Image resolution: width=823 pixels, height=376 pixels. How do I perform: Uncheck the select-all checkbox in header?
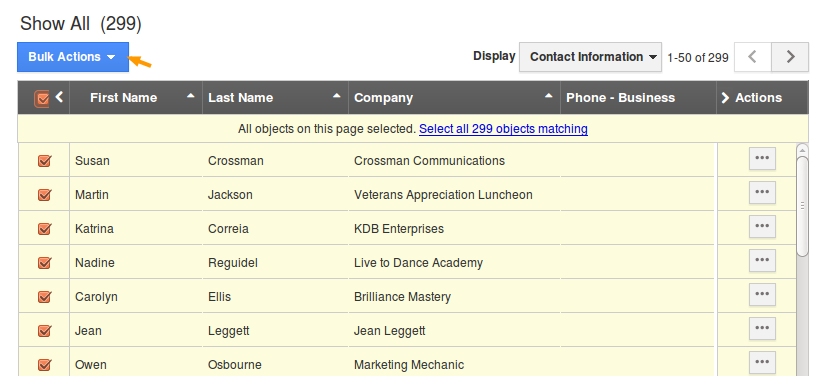click(x=41, y=98)
